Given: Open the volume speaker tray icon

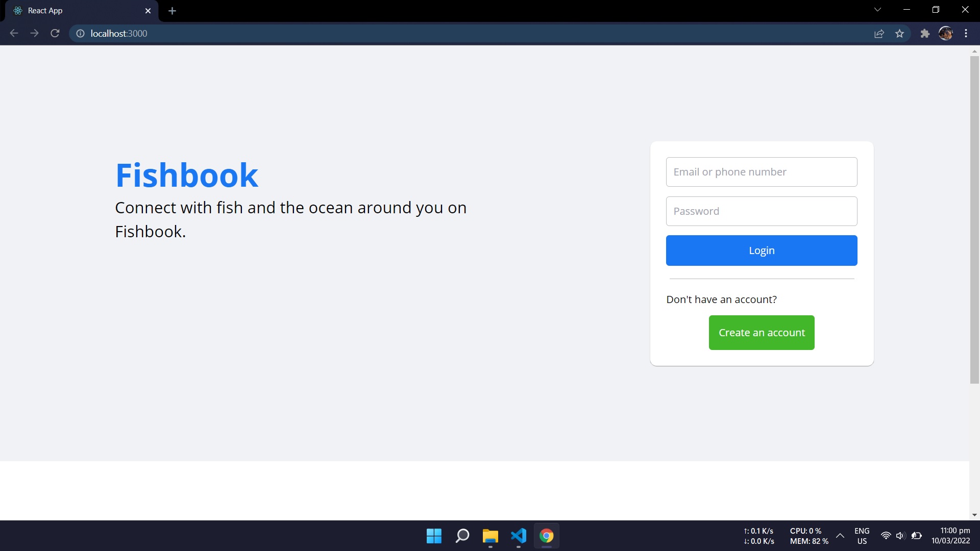Looking at the screenshot, I should click(x=900, y=536).
